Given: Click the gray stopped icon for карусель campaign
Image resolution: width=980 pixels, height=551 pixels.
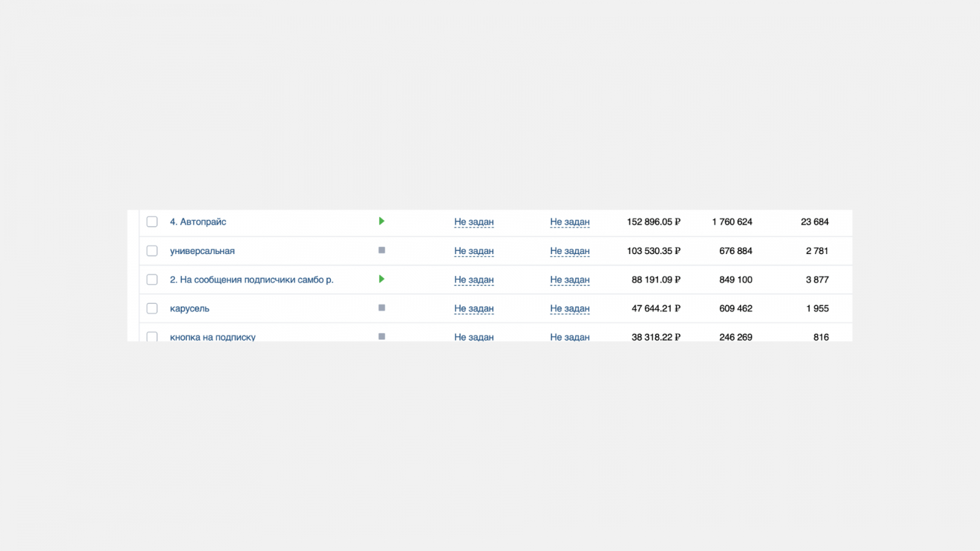Looking at the screenshot, I should (x=382, y=308).
